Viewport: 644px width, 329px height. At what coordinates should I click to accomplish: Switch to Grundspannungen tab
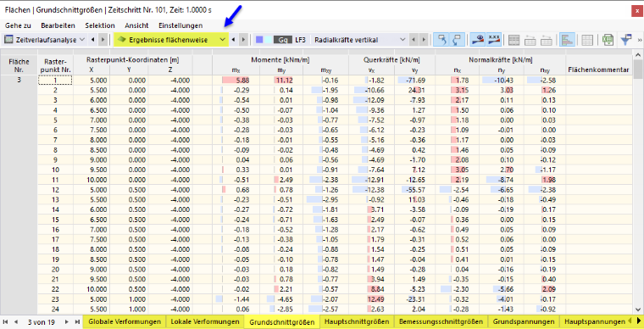[524, 321]
